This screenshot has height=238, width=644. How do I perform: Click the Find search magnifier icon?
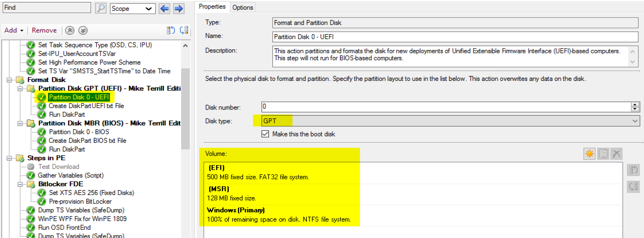pyautogui.click(x=101, y=8)
